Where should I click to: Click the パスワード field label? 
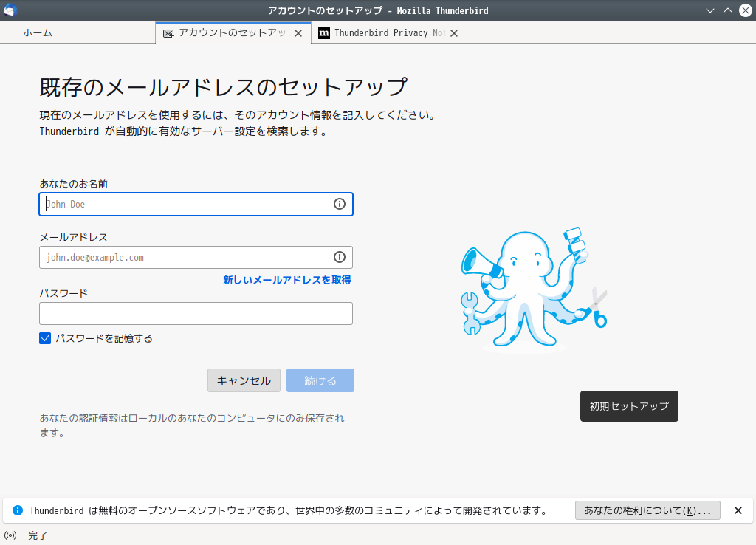(x=63, y=293)
